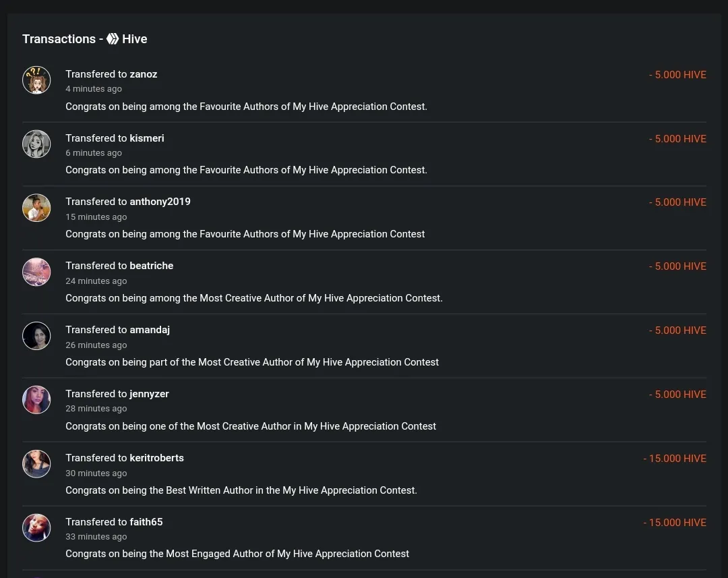Select the "4 minutes ago" timestamp
Screen dimensions: 728x578
94,89
